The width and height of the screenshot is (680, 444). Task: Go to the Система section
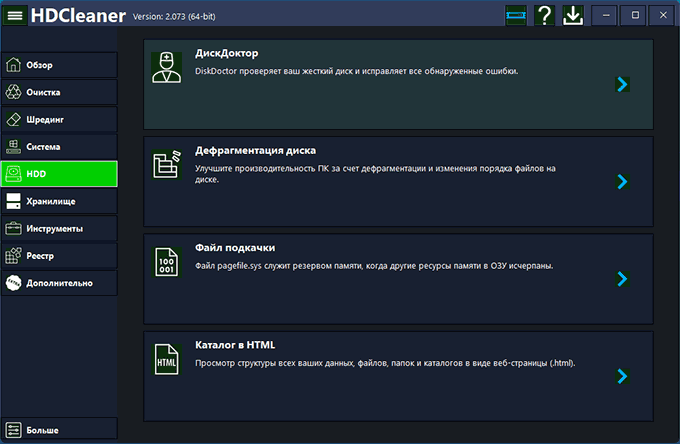[59, 146]
